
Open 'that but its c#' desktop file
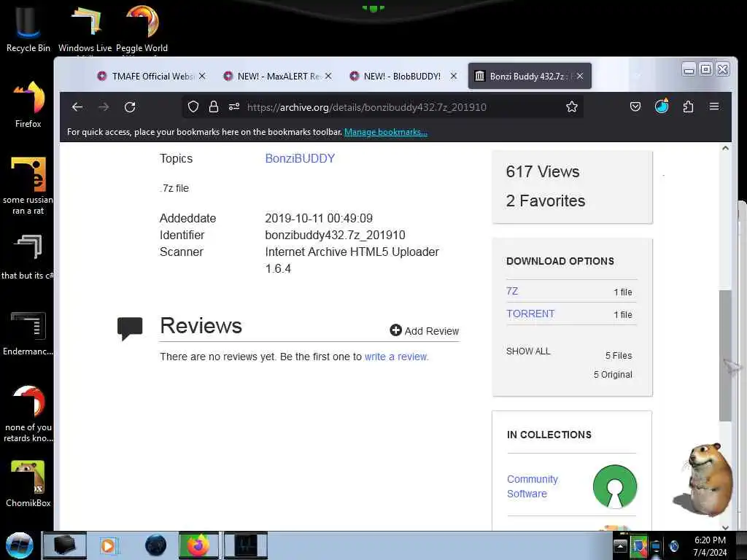pyautogui.click(x=28, y=257)
